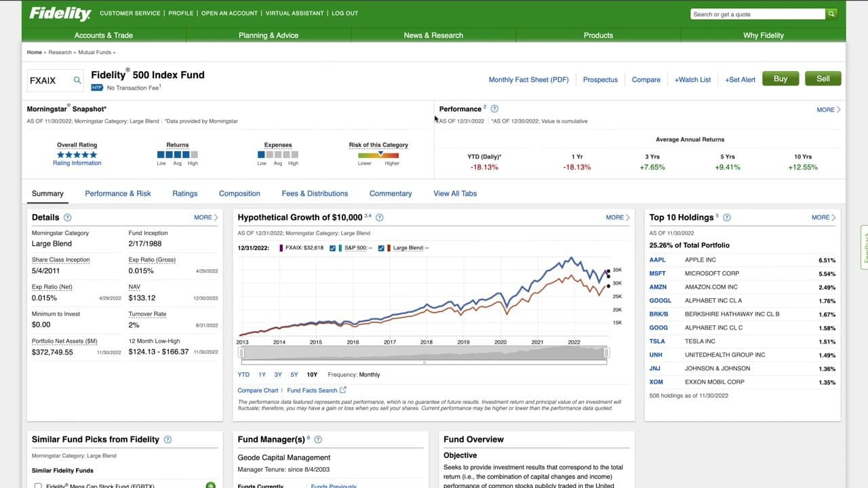Click help icon beside Similar Fund Picks
The height and width of the screenshot is (488, 868).
coord(167,439)
